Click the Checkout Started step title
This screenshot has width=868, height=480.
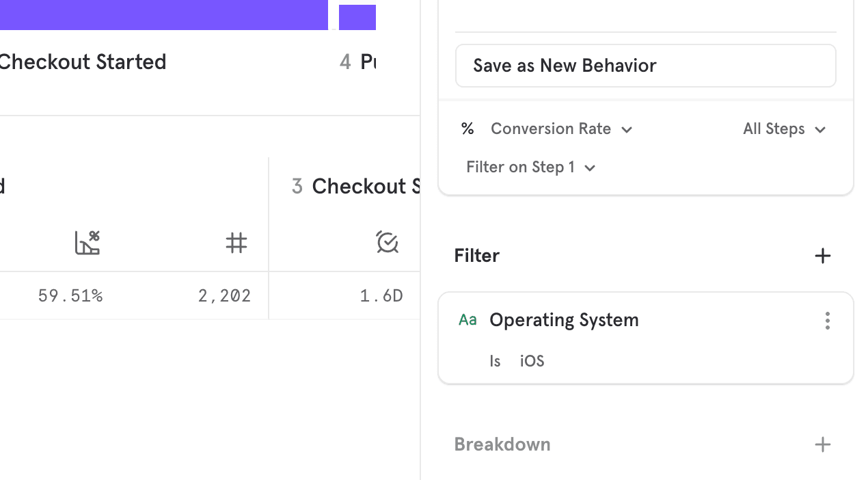click(x=83, y=62)
